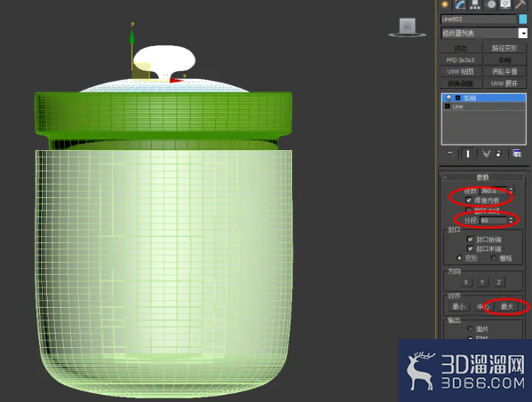Expand the Line entry in stack
This screenshot has width=532, height=402.
tap(447, 106)
